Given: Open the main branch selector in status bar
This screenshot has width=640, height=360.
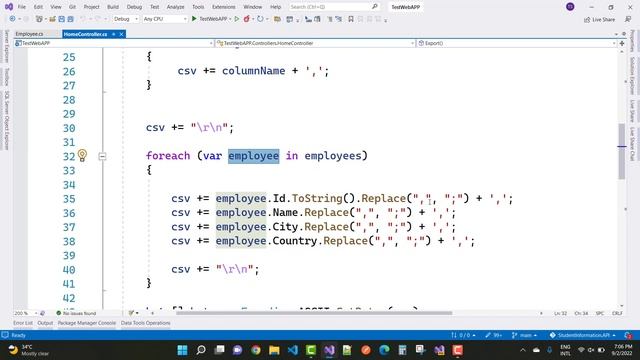Looking at the screenshot, I should (524, 335).
